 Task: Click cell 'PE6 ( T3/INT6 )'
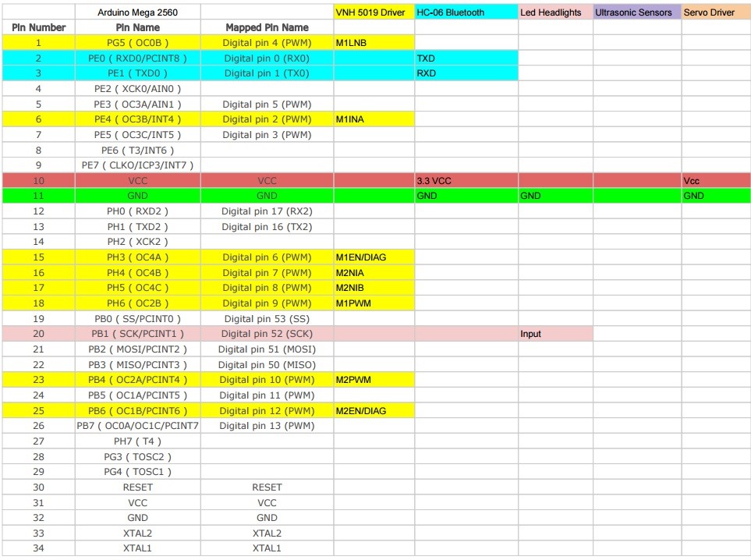137,150
